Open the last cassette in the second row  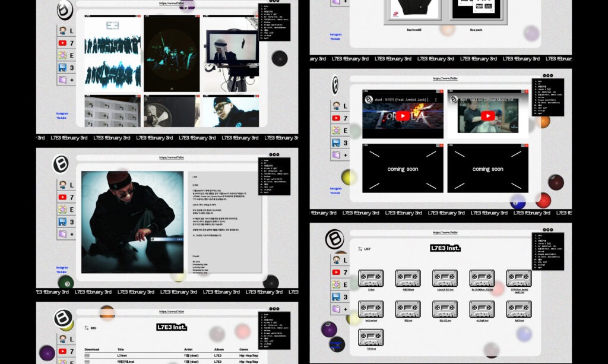pos(519,309)
